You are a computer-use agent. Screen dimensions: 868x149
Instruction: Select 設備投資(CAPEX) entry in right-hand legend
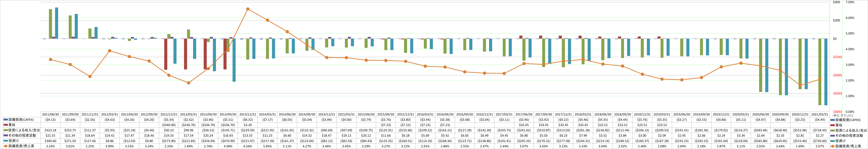845,120
